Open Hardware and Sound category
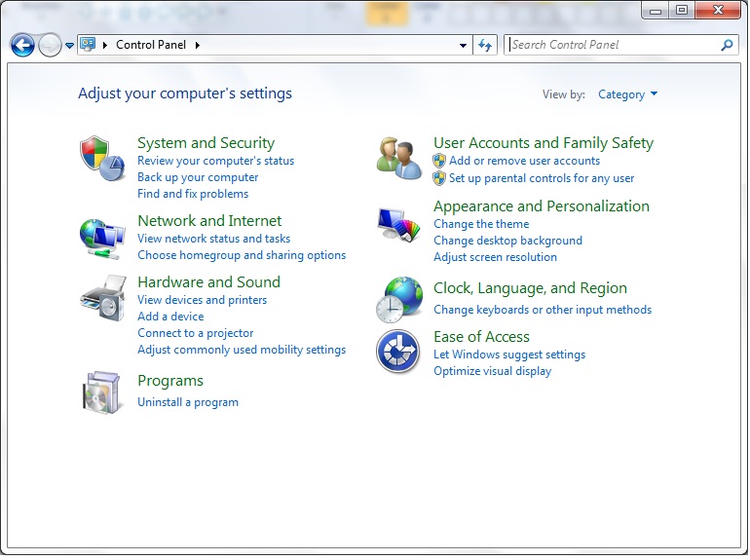This screenshot has height=560, width=750. 208,281
